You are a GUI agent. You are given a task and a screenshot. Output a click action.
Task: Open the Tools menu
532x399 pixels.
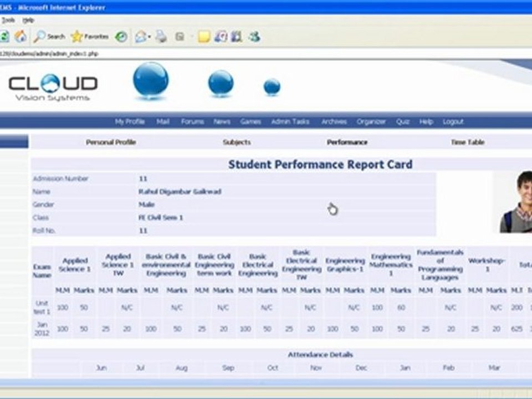pyautogui.click(x=8, y=20)
